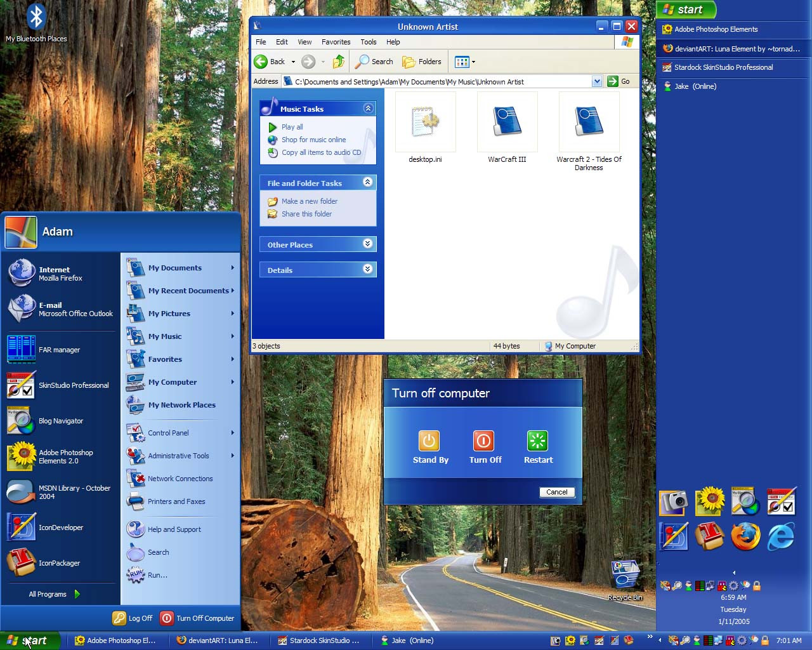Image resolution: width=812 pixels, height=650 pixels.
Task: Click the red Turn Off power icon
Action: click(483, 441)
